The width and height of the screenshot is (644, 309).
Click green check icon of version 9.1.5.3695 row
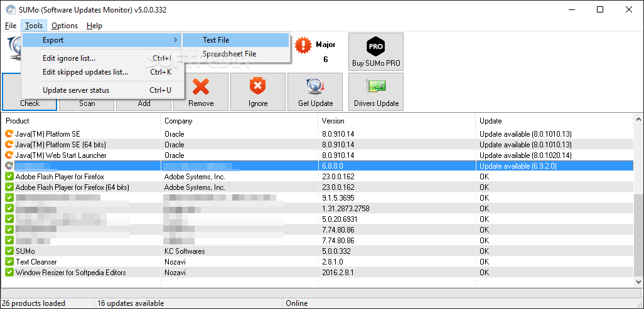pos(9,198)
